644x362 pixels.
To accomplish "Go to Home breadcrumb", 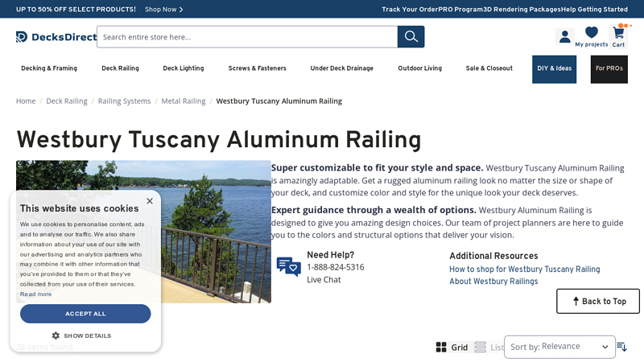I will [x=26, y=101].
